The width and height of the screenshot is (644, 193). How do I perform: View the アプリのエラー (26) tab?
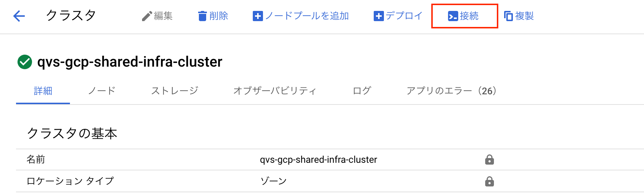point(451,91)
